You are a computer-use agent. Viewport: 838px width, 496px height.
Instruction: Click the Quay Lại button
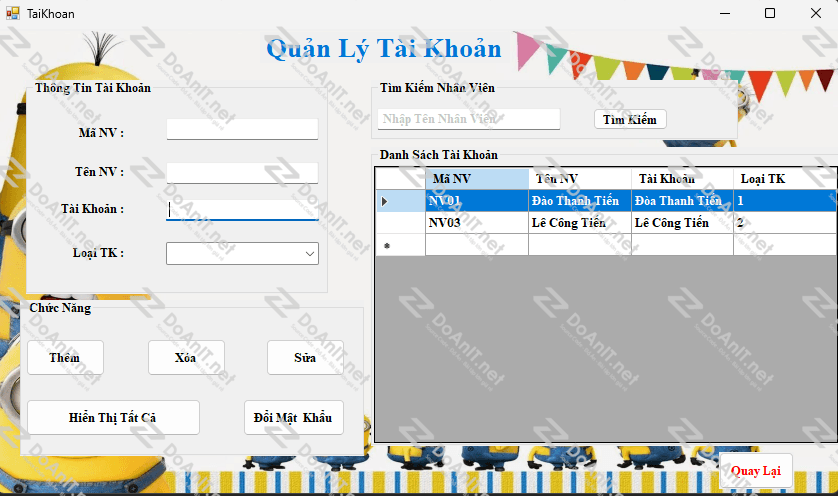[756, 471]
